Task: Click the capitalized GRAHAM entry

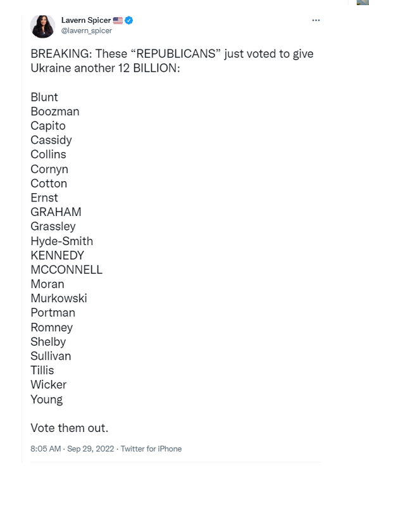Action: click(x=56, y=212)
